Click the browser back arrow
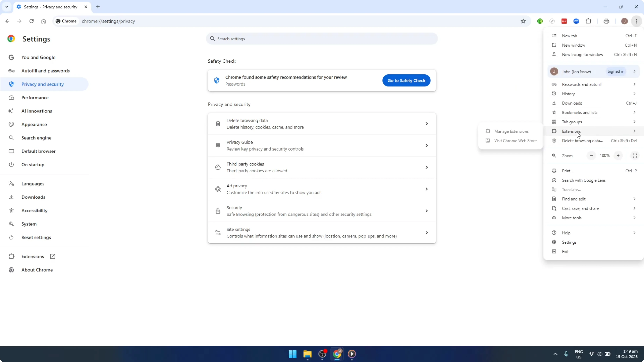 click(7, 21)
